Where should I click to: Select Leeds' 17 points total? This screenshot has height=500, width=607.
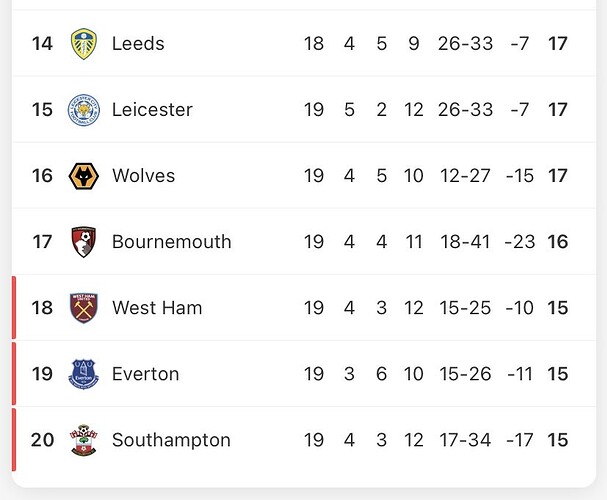558,44
